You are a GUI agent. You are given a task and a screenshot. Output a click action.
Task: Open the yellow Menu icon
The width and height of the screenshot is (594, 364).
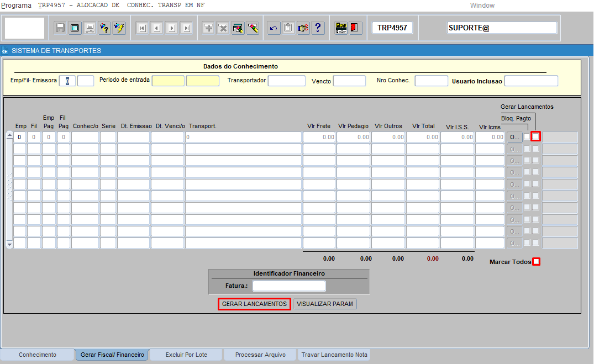click(341, 28)
